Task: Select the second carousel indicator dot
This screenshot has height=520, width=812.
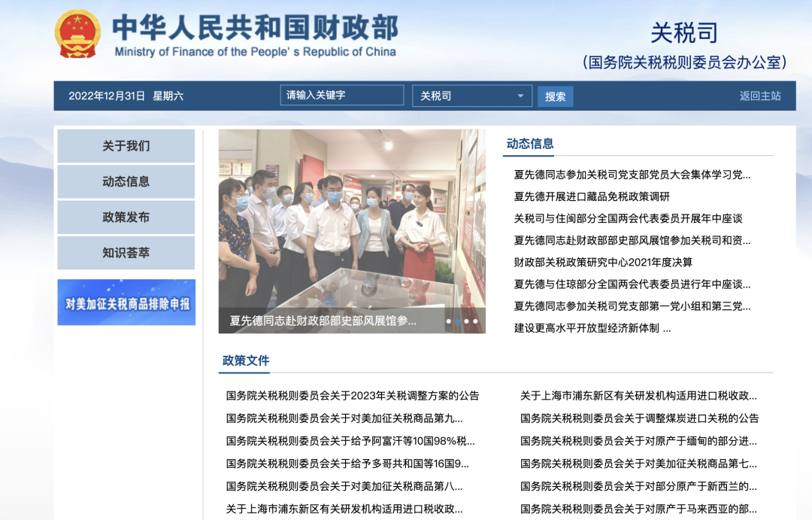Action: pyautogui.click(x=458, y=321)
